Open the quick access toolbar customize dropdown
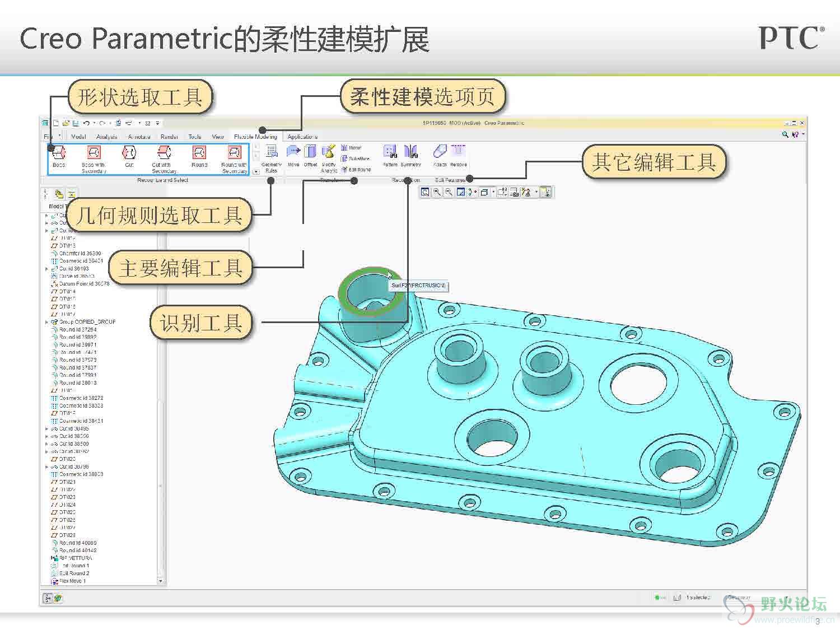840x630 pixels. [158, 123]
